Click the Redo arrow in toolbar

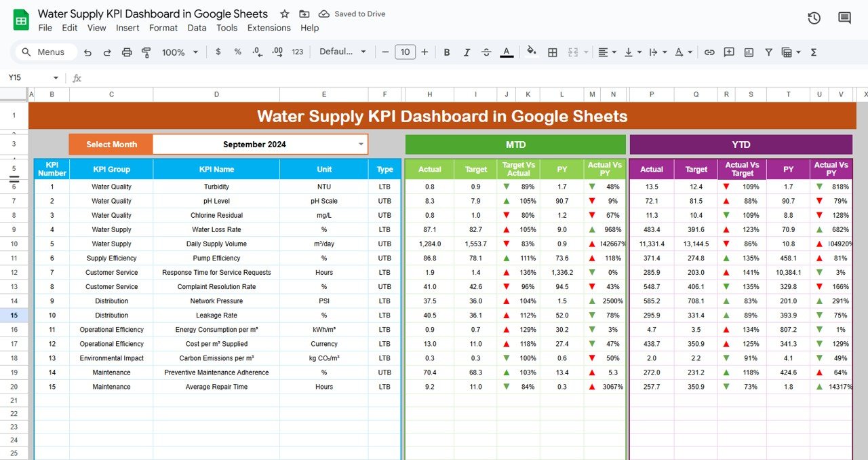[107, 52]
